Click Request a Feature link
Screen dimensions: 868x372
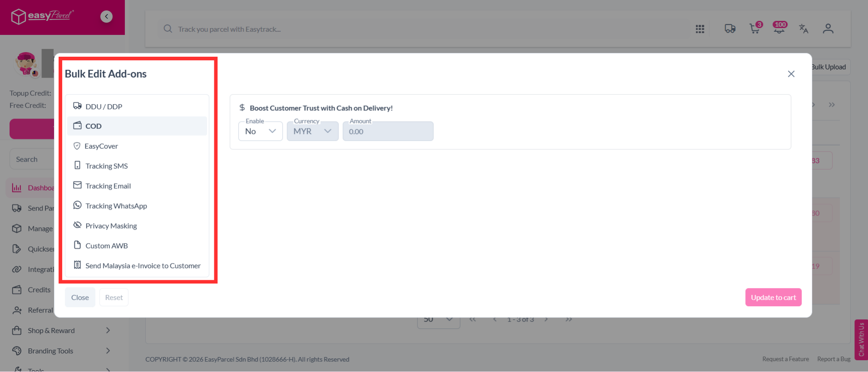tap(786, 359)
